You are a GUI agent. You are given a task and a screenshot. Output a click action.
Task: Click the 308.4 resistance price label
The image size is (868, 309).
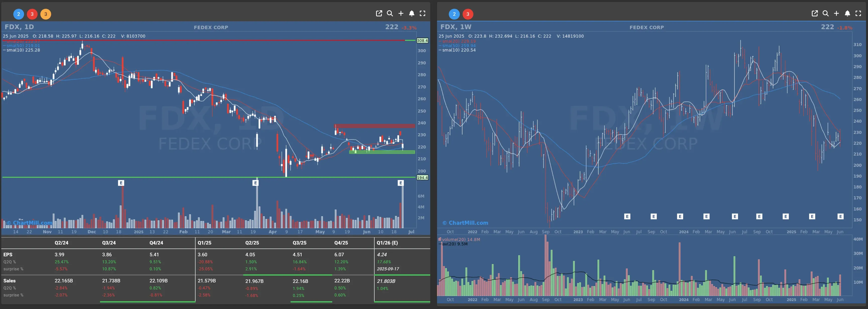pyautogui.click(x=422, y=40)
